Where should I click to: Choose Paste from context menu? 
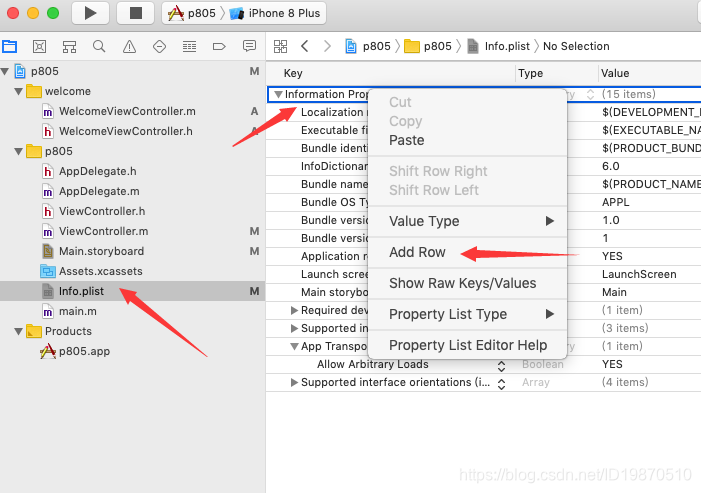(x=467, y=140)
